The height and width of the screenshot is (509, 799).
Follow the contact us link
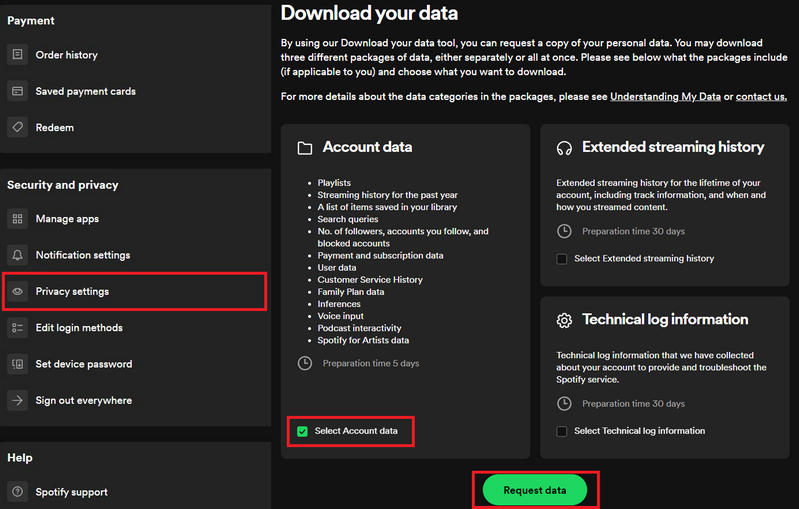(x=761, y=96)
